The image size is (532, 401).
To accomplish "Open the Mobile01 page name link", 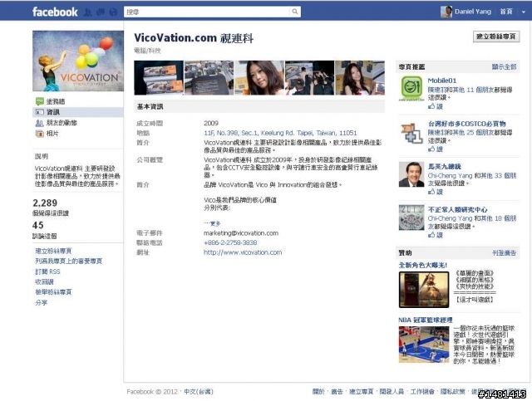I will [x=442, y=81].
